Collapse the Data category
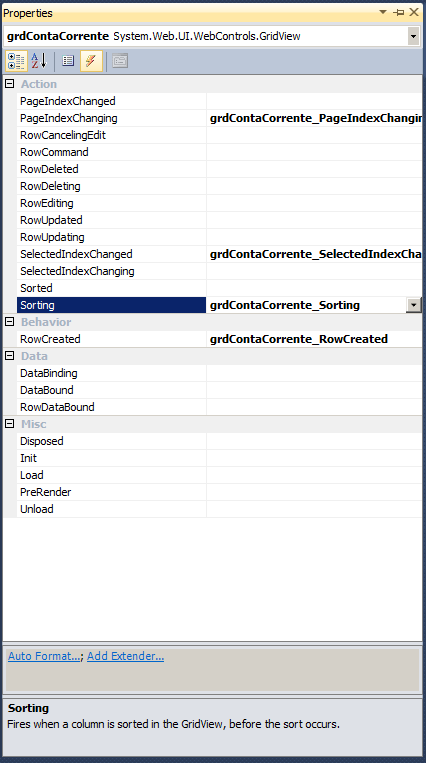The width and height of the screenshot is (426, 763). (x=10, y=356)
